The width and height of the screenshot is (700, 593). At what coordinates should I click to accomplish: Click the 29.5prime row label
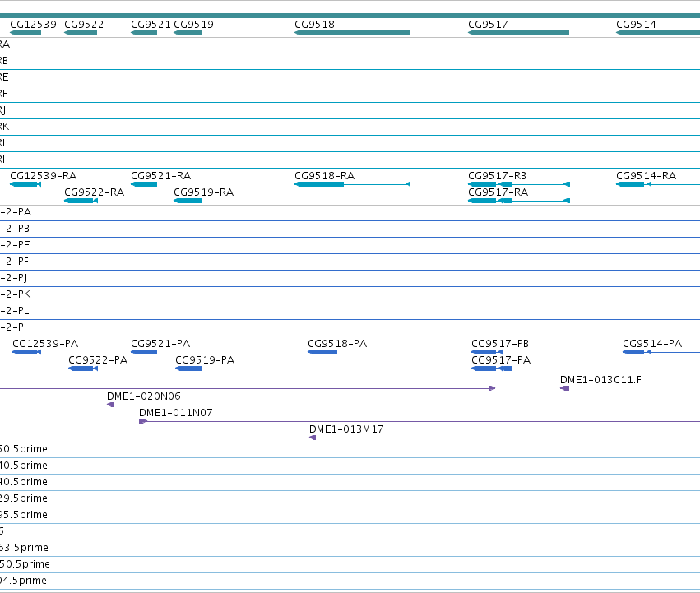pos(24,498)
